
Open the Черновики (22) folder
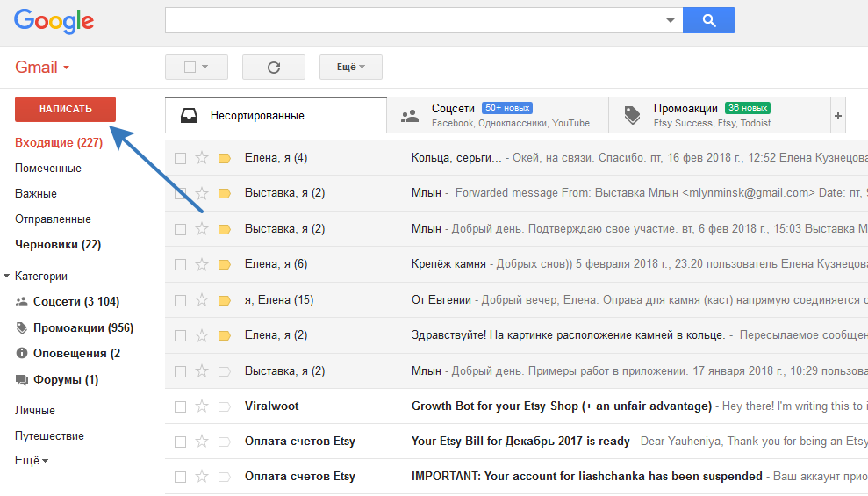point(58,245)
